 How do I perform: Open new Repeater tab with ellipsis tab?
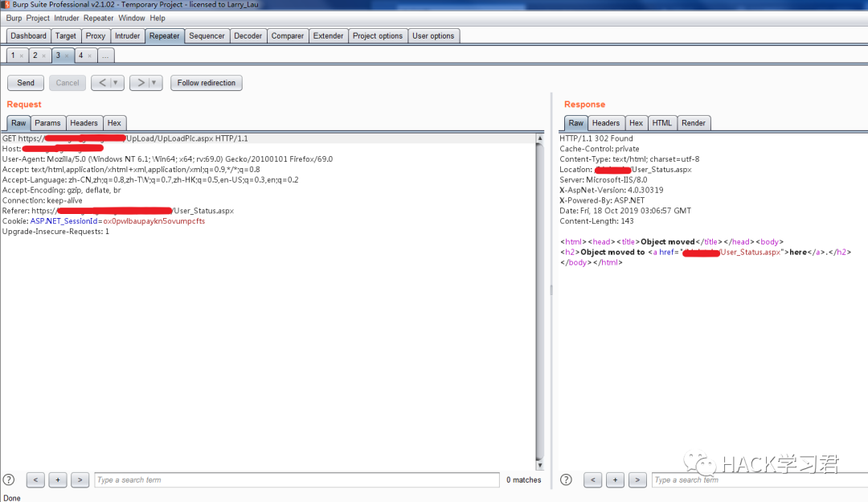click(x=105, y=56)
